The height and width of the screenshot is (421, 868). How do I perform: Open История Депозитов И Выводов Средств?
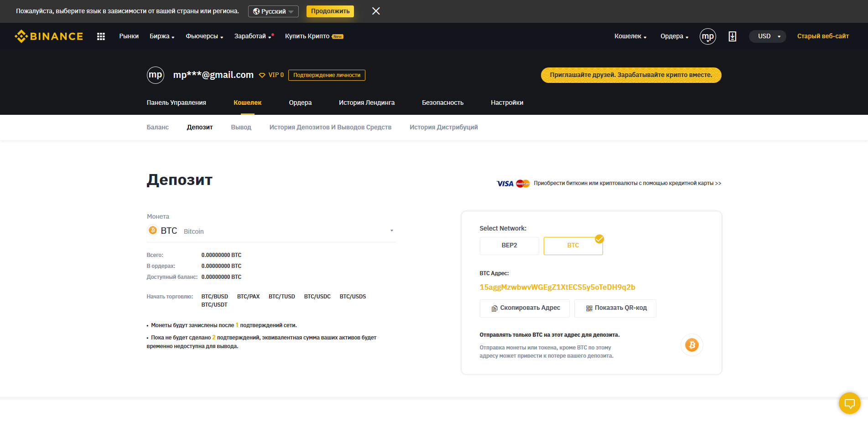[330, 128]
